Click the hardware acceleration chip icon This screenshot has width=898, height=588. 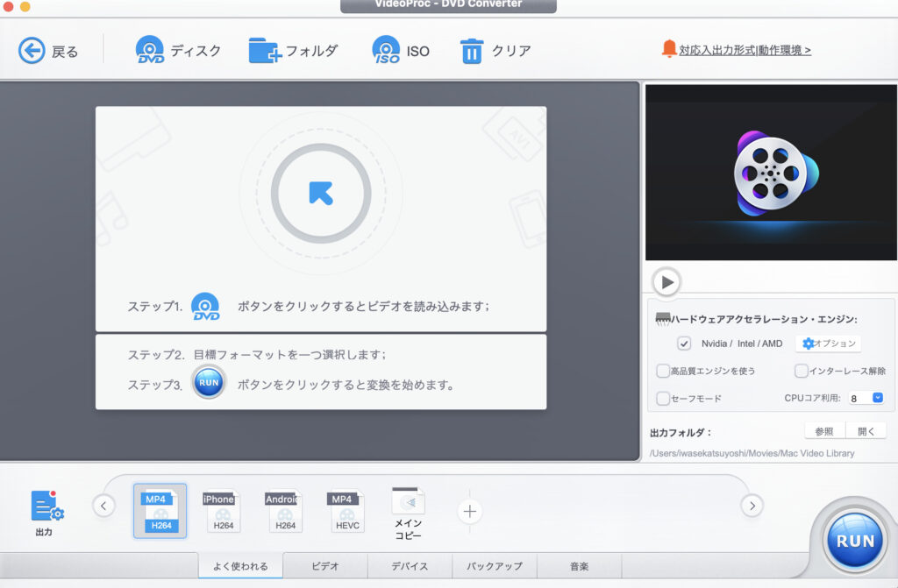663,319
